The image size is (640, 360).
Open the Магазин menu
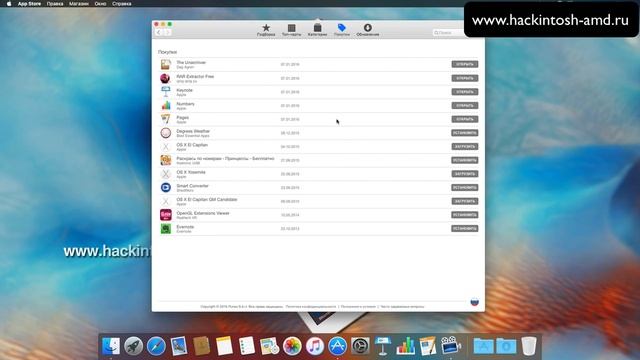(x=79, y=4)
